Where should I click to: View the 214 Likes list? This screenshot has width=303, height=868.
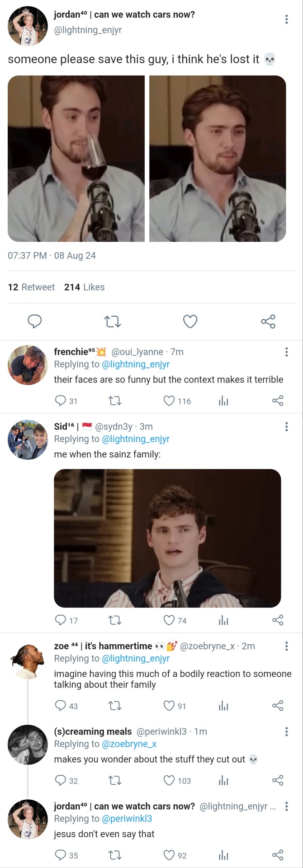tap(84, 287)
